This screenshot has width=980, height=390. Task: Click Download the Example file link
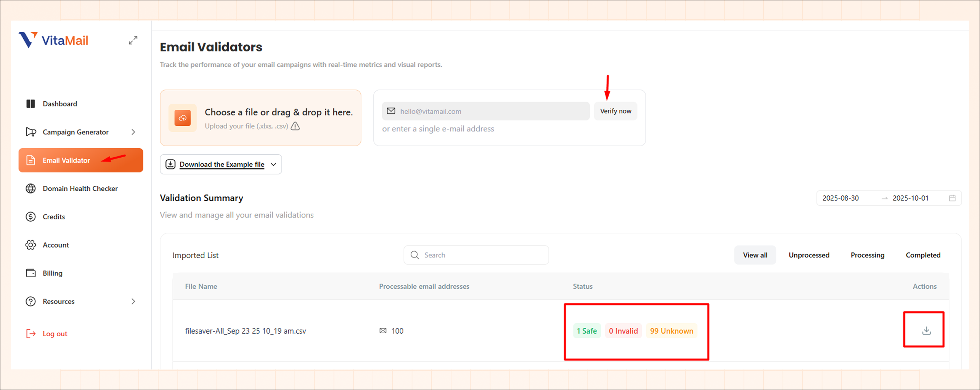click(x=222, y=164)
